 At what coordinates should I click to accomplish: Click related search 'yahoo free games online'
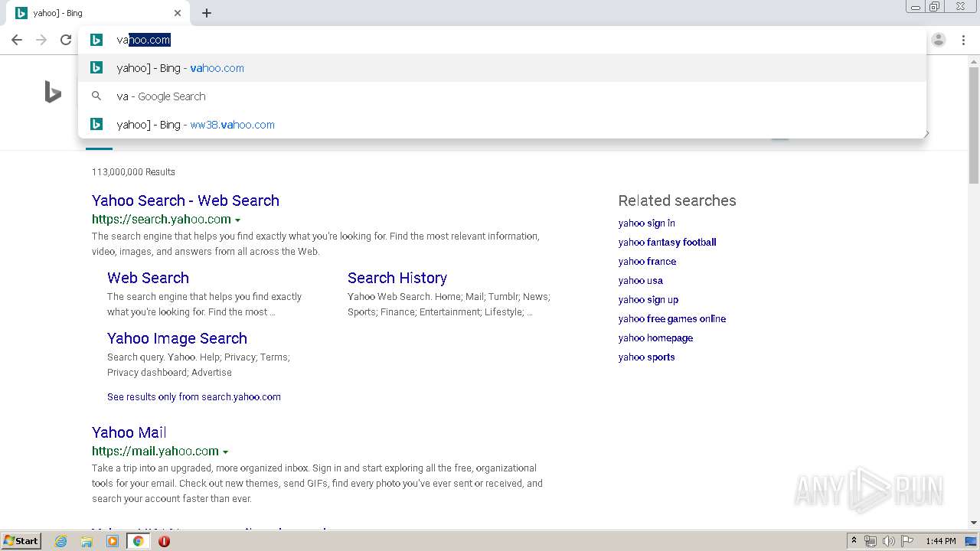[x=672, y=318]
